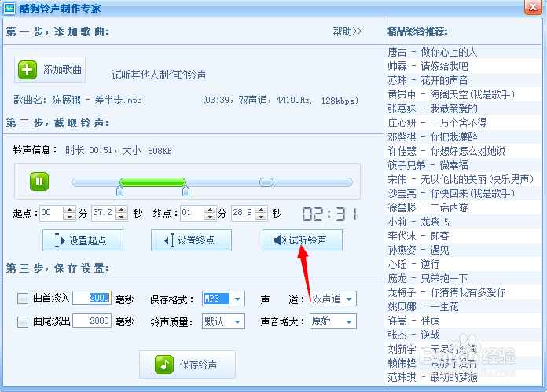Select 庞龙 - 兄弟抱一下 ringtone
Viewport: 547px width, 392px height.
(x=462, y=278)
